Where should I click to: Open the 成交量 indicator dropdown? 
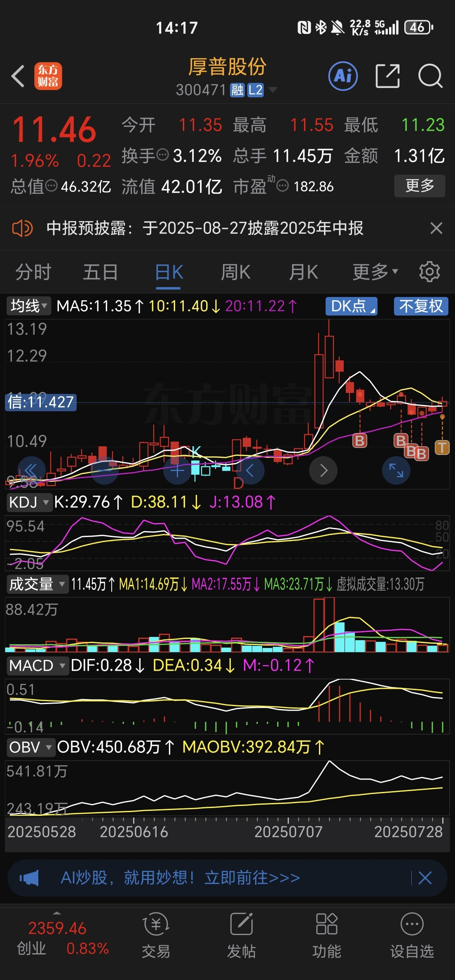pos(37,584)
